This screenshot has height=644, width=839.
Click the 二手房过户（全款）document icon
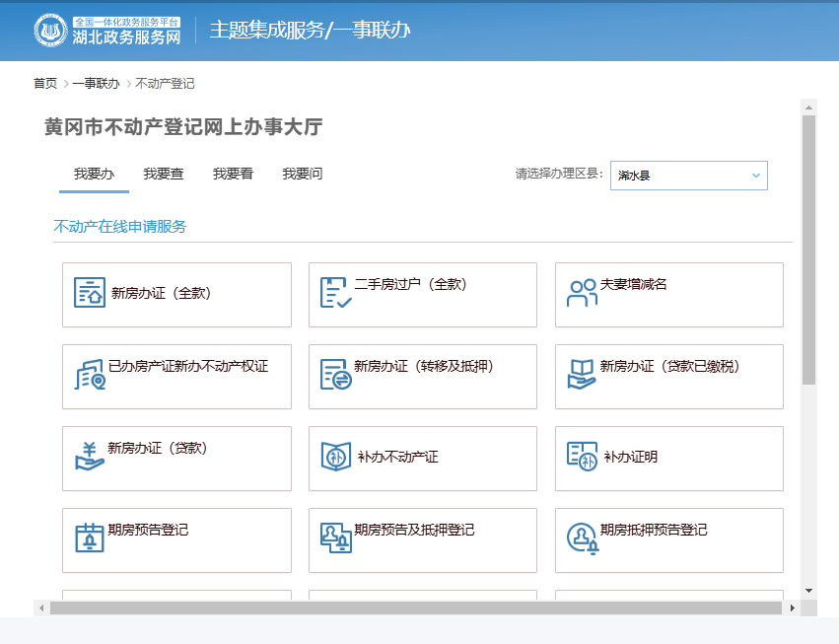tap(335, 293)
